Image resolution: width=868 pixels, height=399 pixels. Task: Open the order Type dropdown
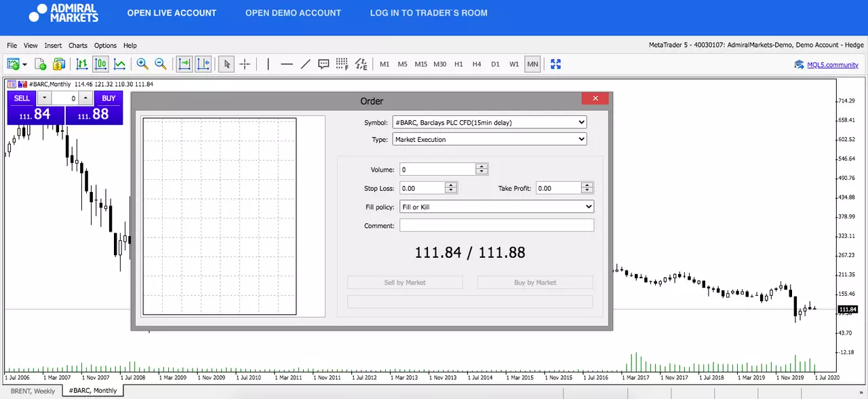pyautogui.click(x=490, y=139)
